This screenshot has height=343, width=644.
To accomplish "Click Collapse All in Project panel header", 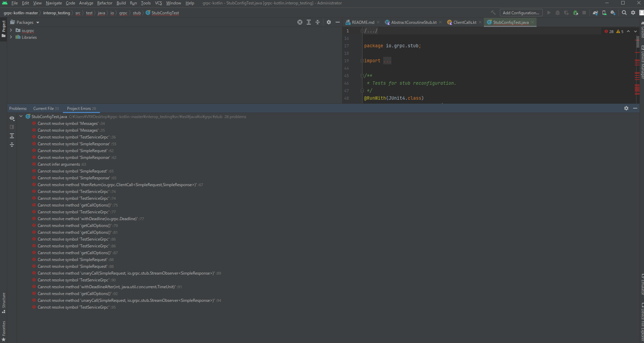I will tap(318, 22).
